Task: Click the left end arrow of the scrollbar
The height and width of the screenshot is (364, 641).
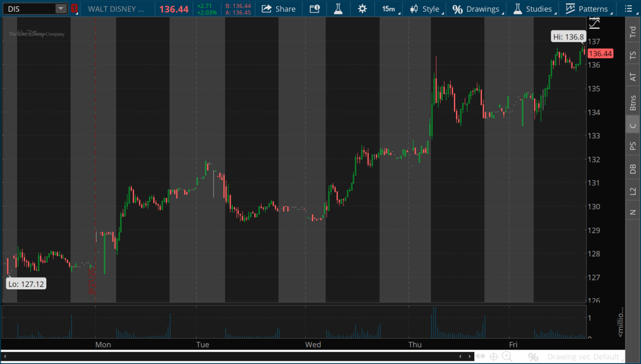Action: click(5, 357)
